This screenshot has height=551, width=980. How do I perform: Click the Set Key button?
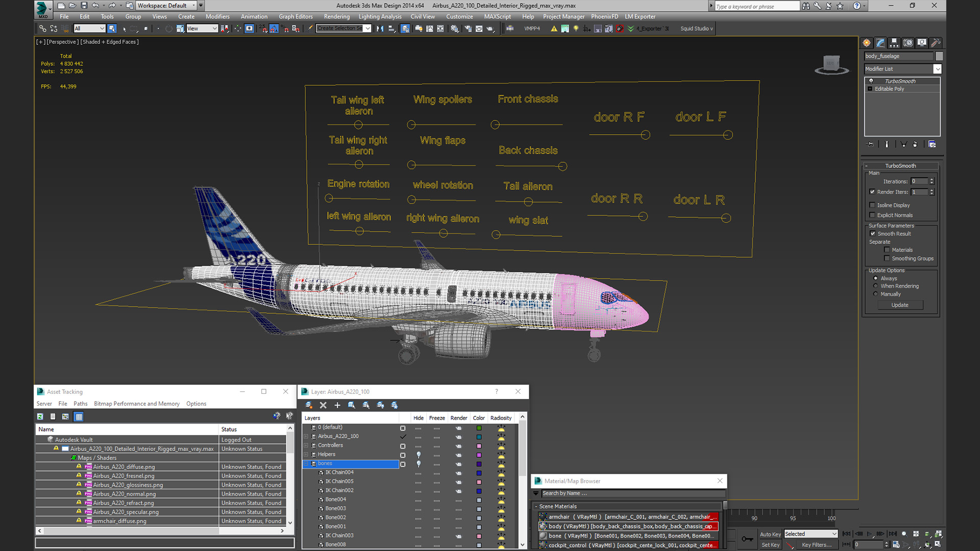pos(770,545)
